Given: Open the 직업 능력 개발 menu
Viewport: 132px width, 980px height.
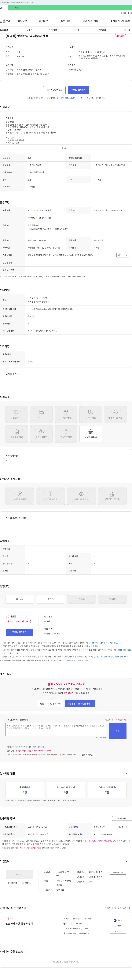Looking at the screenshot, I should [90, 21].
